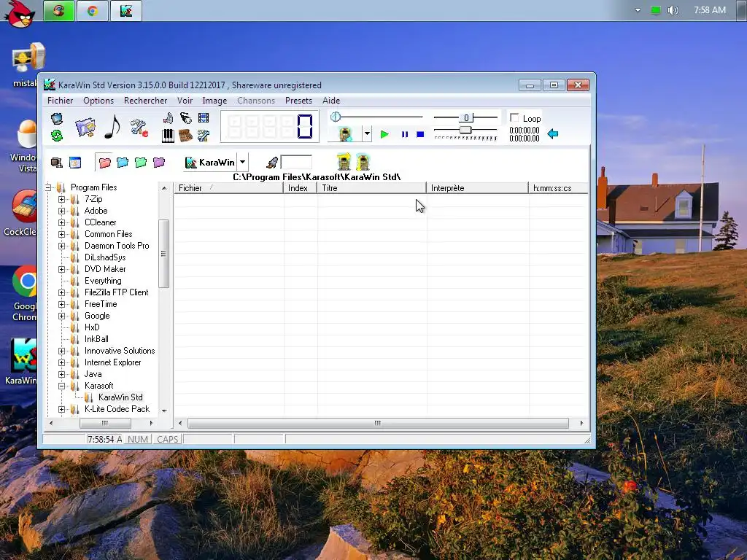Screen dimensions: 747x560
Task: Click the blue film strip icon
Action: [x=204, y=118]
